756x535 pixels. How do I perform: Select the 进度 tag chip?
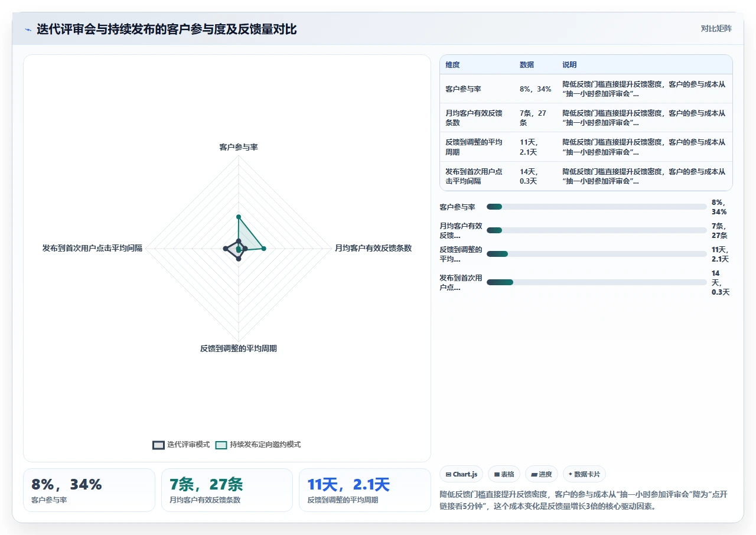pyautogui.click(x=542, y=474)
